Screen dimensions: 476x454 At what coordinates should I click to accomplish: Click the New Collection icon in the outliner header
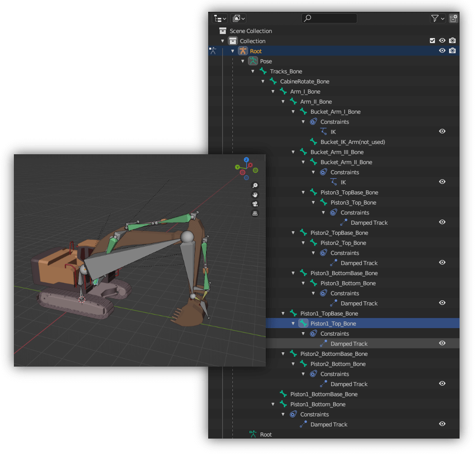[x=453, y=18]
